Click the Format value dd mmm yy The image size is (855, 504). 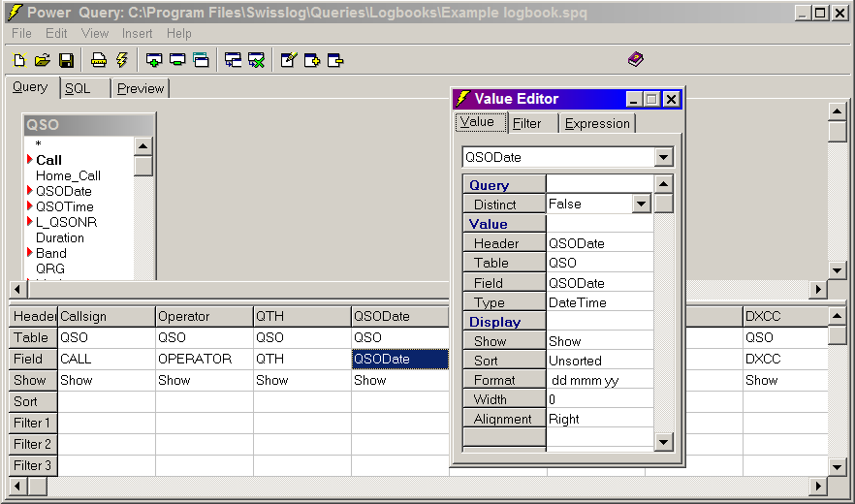599,380
